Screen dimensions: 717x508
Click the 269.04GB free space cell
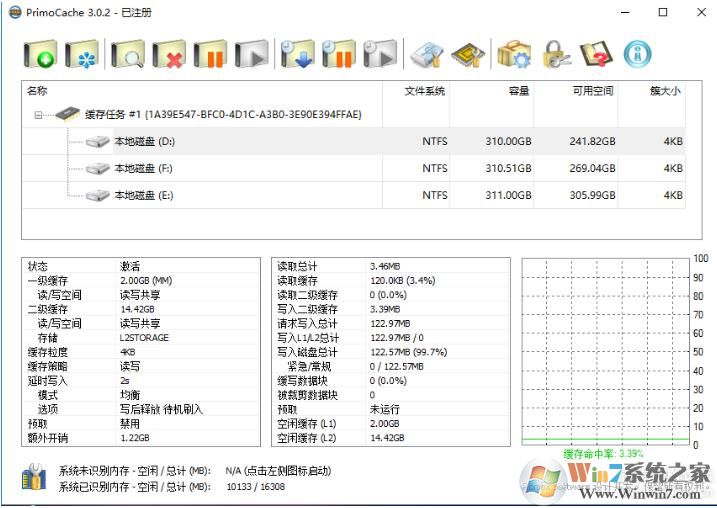pos(592,168)
